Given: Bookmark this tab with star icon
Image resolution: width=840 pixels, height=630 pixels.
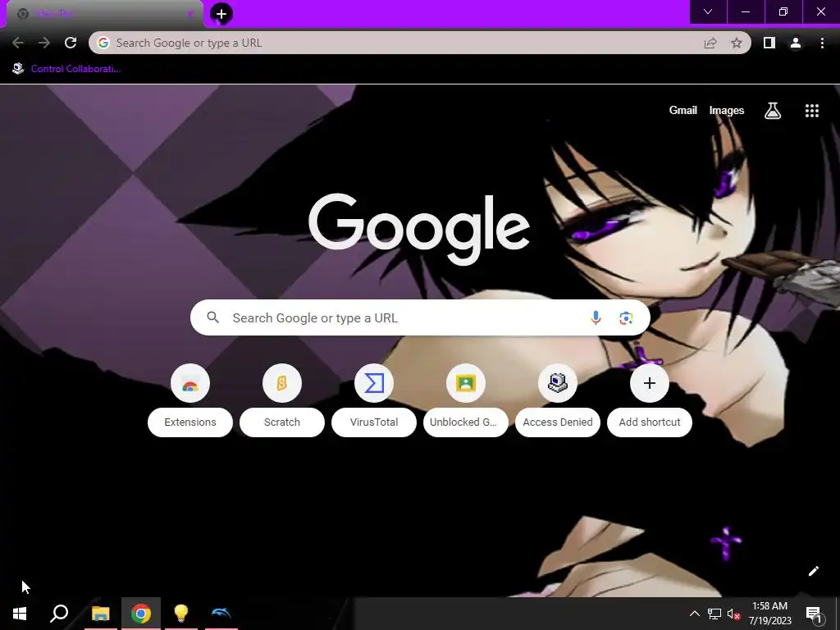Looking at the screenshot, I should pyautogui.click(x=737, y=43).
